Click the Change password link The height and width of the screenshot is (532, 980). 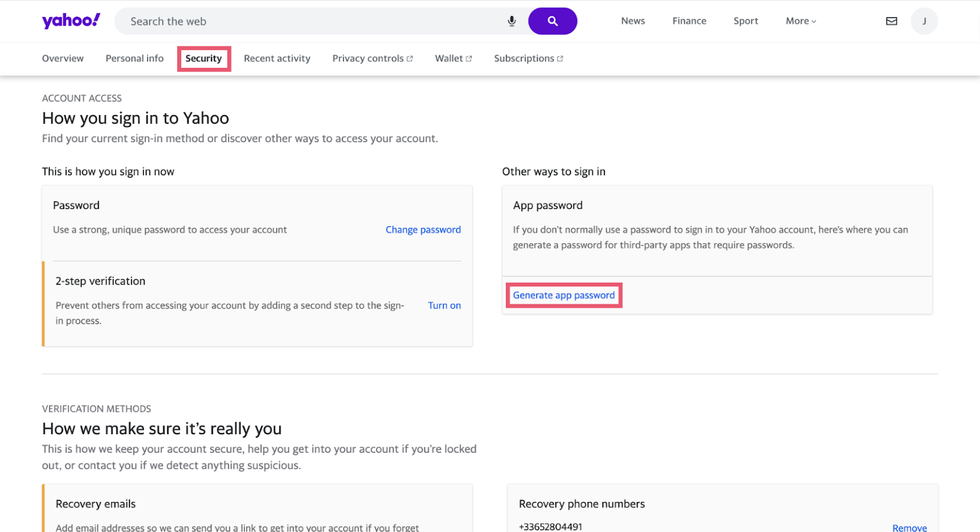point(423,230)
